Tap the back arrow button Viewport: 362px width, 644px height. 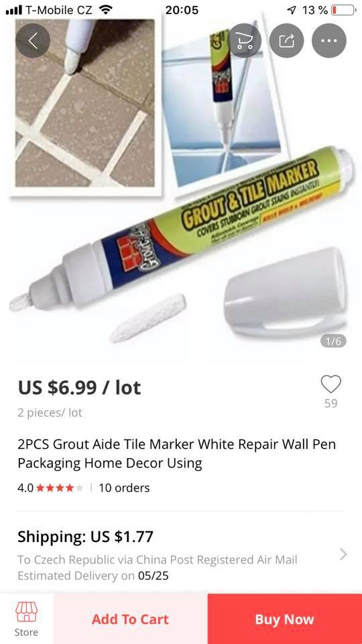(33, 40)
